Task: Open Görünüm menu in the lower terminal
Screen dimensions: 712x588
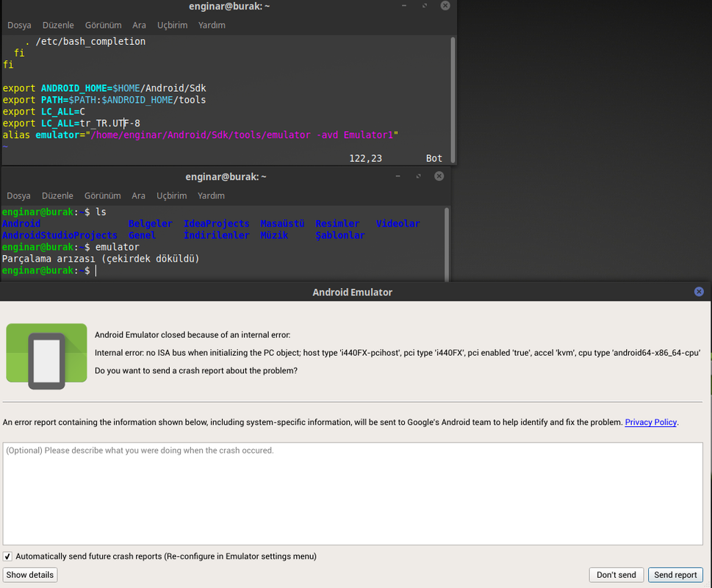Action: pos(103,196)
